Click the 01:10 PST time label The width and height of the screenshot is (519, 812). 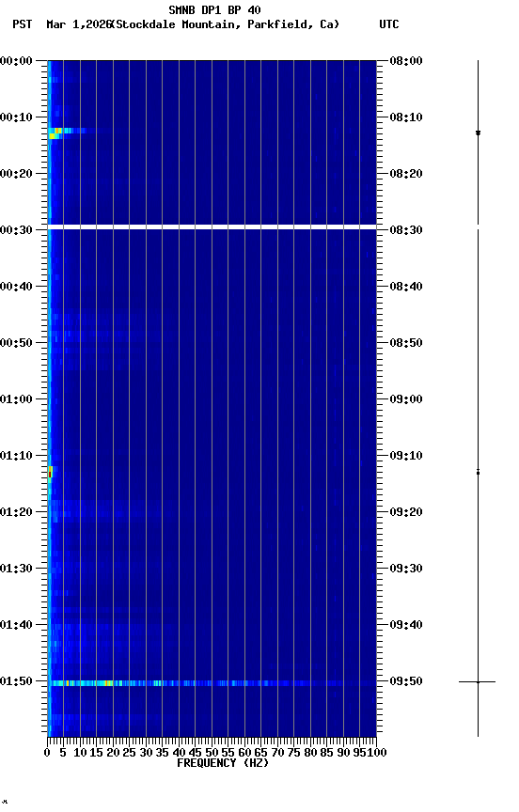(x=16, y=456)
